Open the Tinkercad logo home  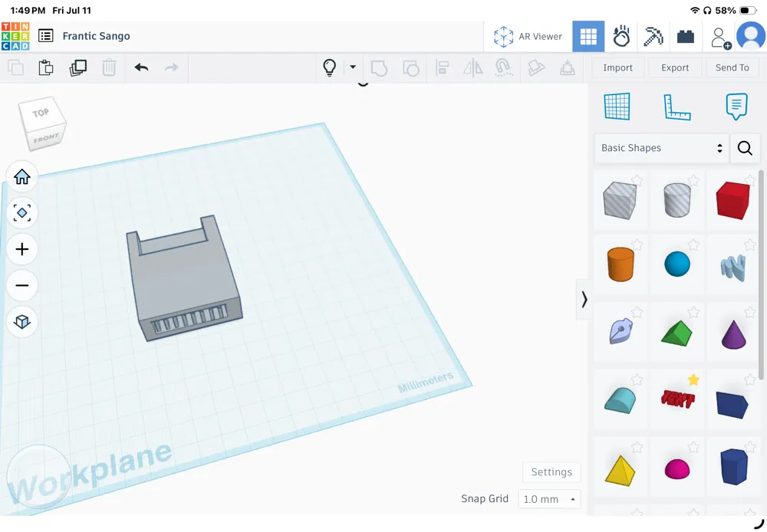click(x=15, y=36)
